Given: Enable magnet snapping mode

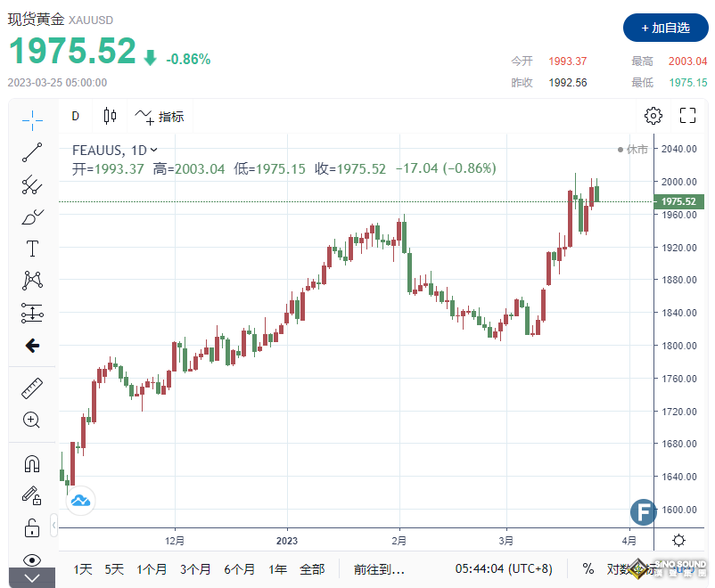Looking at the screenshot, I should point(32,463).
